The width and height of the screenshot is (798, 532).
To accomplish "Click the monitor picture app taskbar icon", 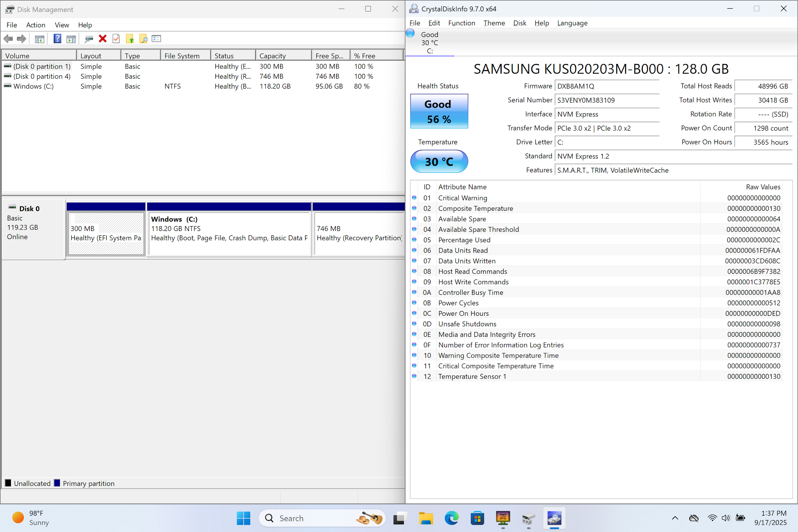I will [x=503, y=518].
